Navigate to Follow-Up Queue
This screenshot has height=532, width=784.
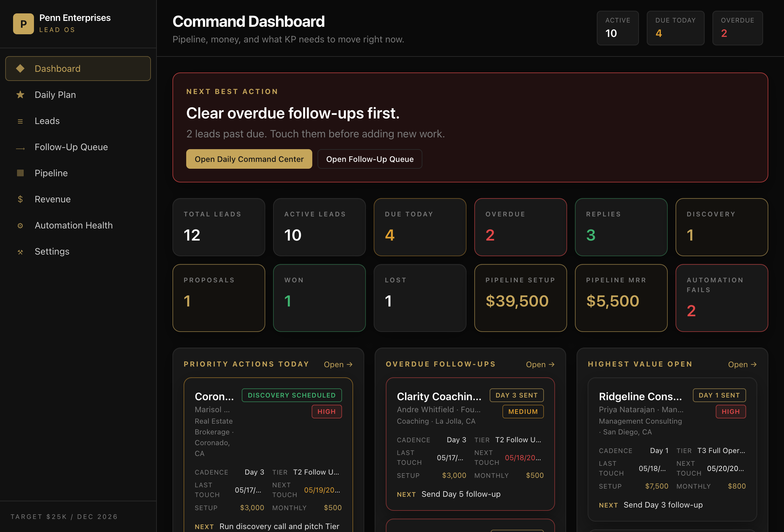tap(78, 147)
